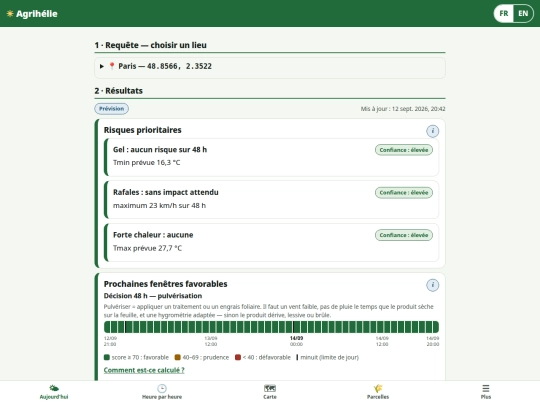540x405 pixels.
Task: Click the '2 · Résultats' heading
Action: [118, 91]
